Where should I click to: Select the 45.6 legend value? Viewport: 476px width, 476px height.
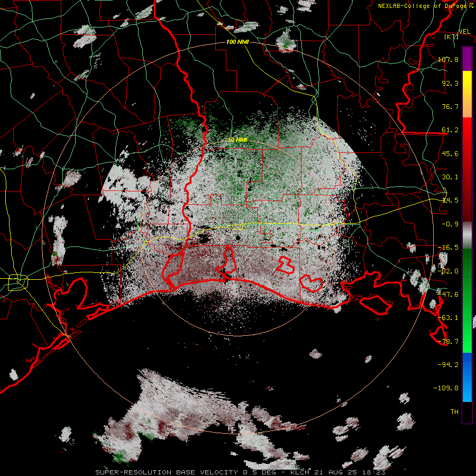[x=450, y=153]
